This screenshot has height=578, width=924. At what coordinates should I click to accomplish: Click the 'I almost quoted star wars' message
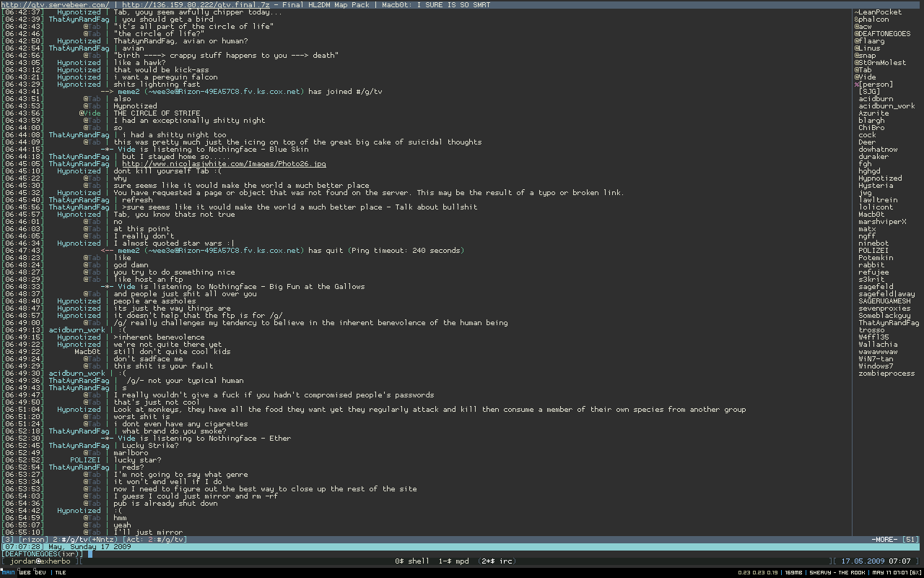(174, 243)
